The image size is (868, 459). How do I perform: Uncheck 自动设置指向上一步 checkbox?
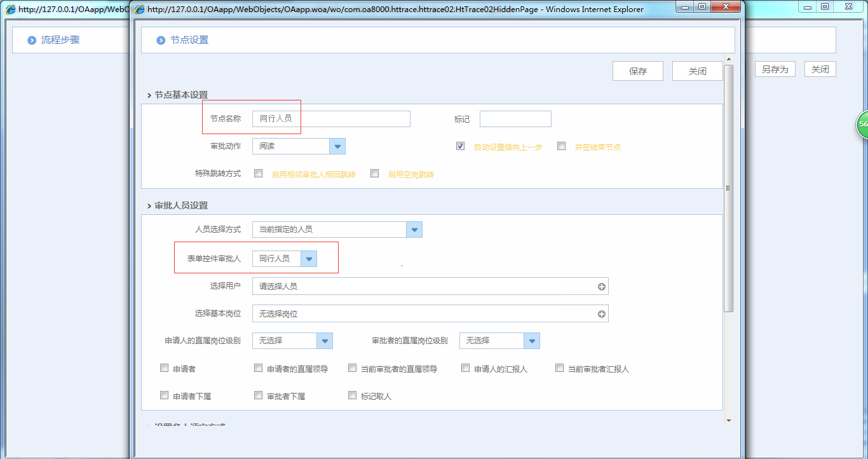coord(460,146)
